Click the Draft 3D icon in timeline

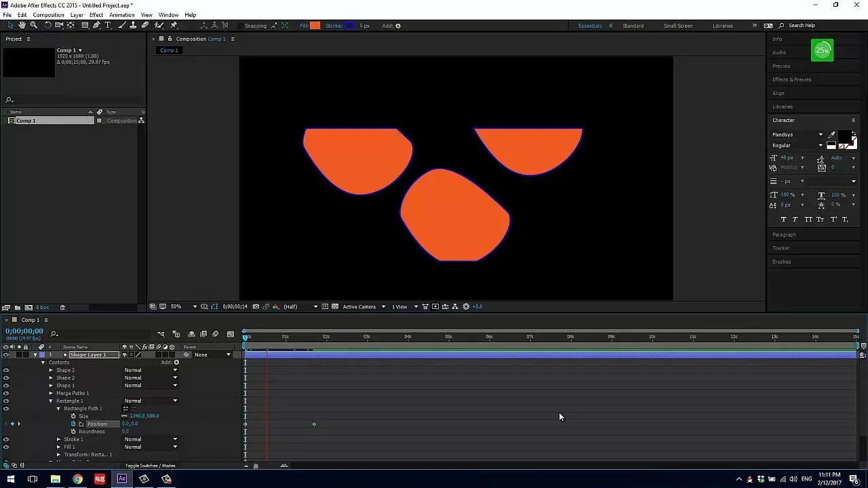point(176,333)
